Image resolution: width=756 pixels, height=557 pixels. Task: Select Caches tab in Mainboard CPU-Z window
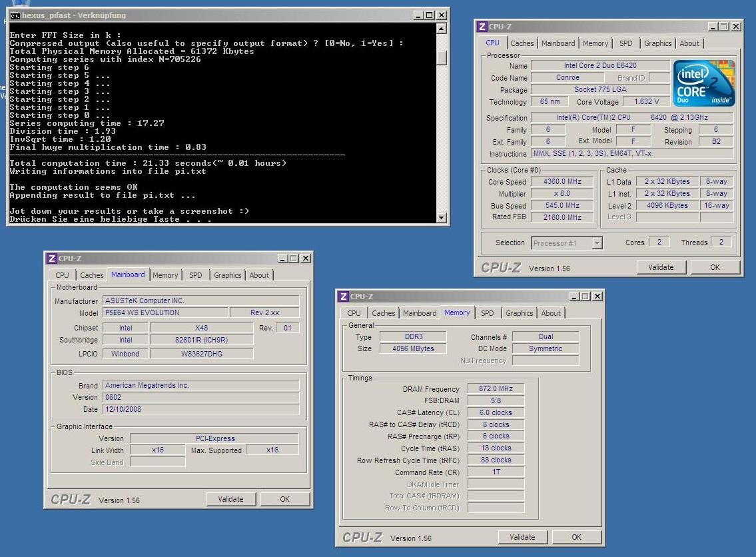[x=92, y=275]
